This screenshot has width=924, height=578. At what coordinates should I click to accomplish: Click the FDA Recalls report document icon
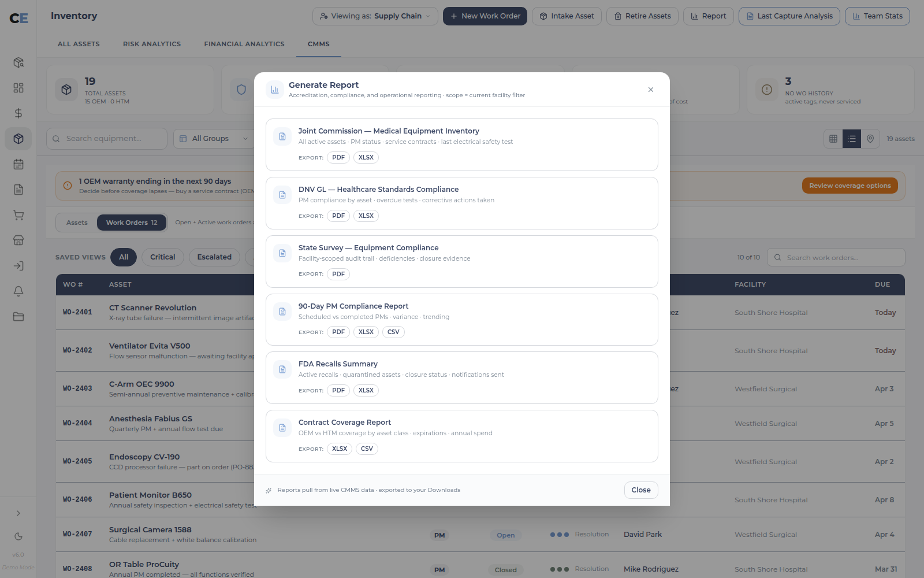[282, 369]
